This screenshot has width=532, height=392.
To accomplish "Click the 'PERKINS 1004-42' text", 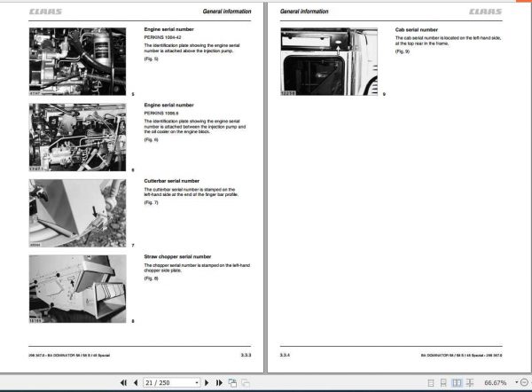I will point(162,37).
